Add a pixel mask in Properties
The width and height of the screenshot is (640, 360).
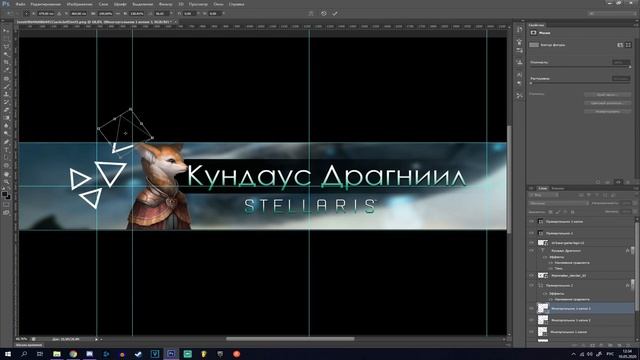tap(620, 45)
